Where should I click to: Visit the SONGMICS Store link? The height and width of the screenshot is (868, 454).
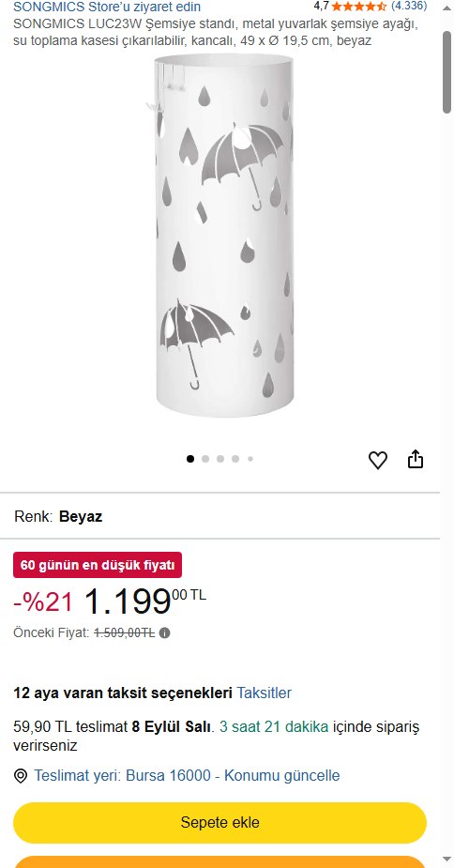pos(107,7)
